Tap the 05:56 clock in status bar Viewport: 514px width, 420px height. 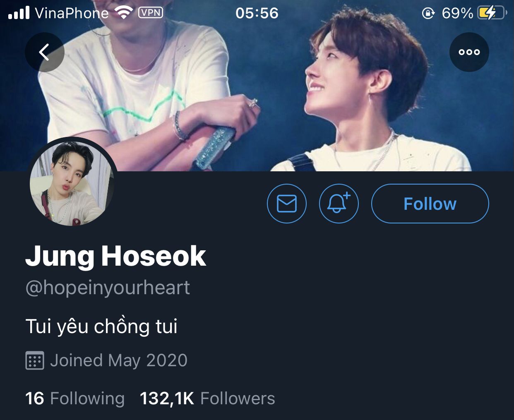[257, 13]
